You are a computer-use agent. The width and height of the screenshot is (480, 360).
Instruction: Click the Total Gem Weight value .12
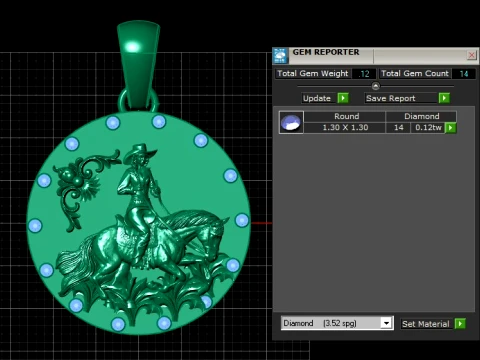[364, 74]
